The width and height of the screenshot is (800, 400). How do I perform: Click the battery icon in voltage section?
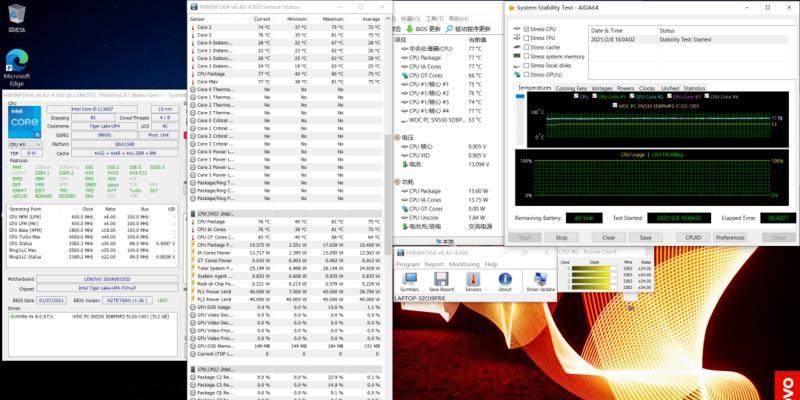point(405,164)
